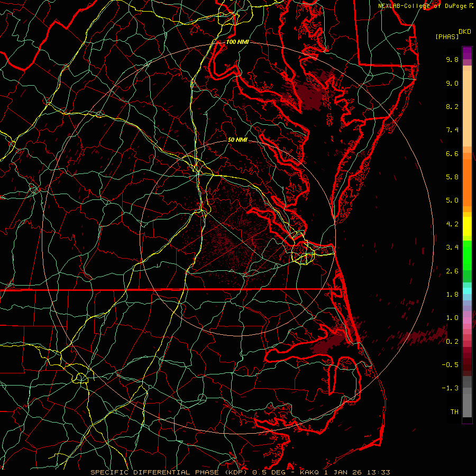
Task: Select the 6.6 value on the scale
Action: point(452,153)
